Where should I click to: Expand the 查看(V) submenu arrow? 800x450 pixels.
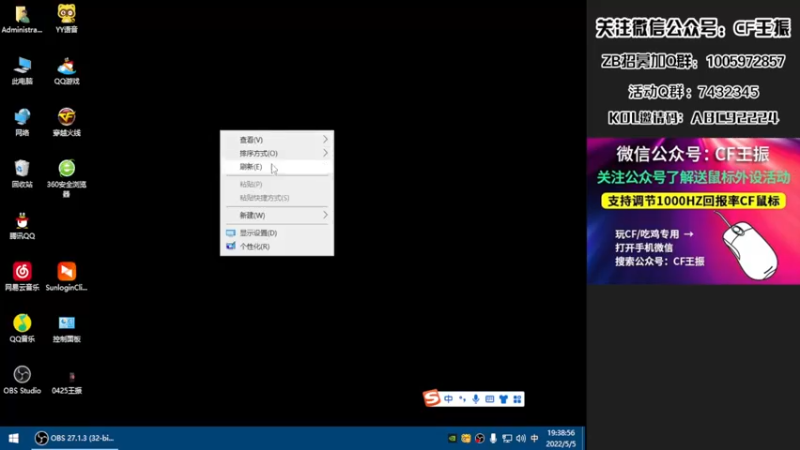(x=325, y=139)
